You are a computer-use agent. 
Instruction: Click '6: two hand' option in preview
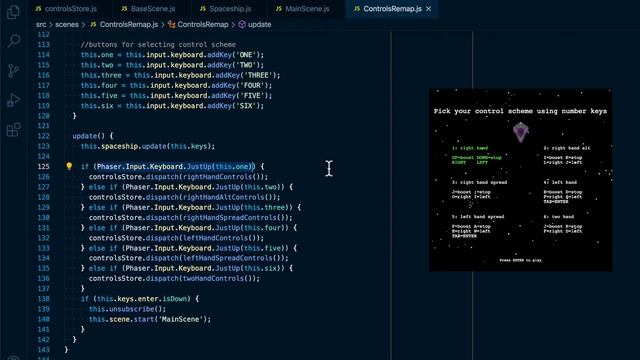558,217
